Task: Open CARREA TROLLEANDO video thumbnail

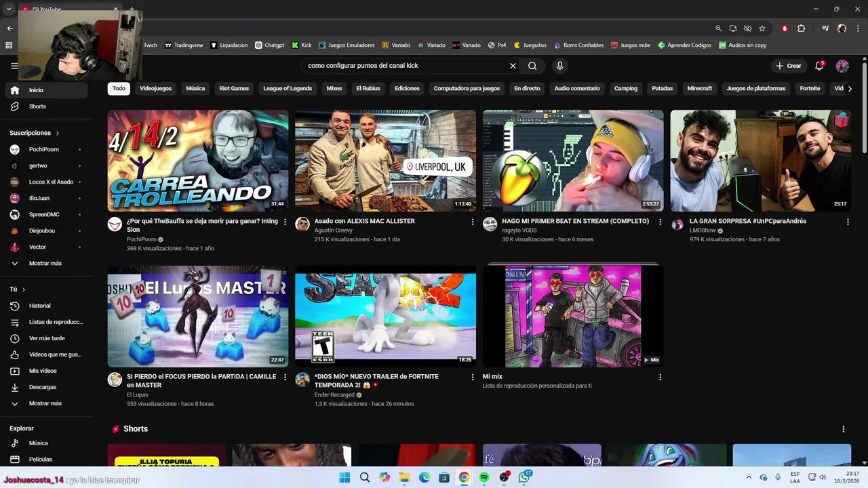Action: coord(198,161)
